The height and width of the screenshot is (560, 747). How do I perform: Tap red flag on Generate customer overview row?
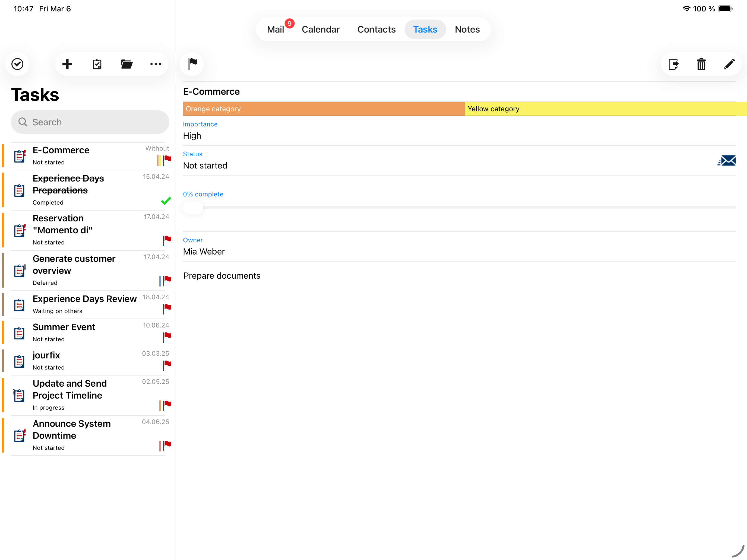(x=167, y=281)
